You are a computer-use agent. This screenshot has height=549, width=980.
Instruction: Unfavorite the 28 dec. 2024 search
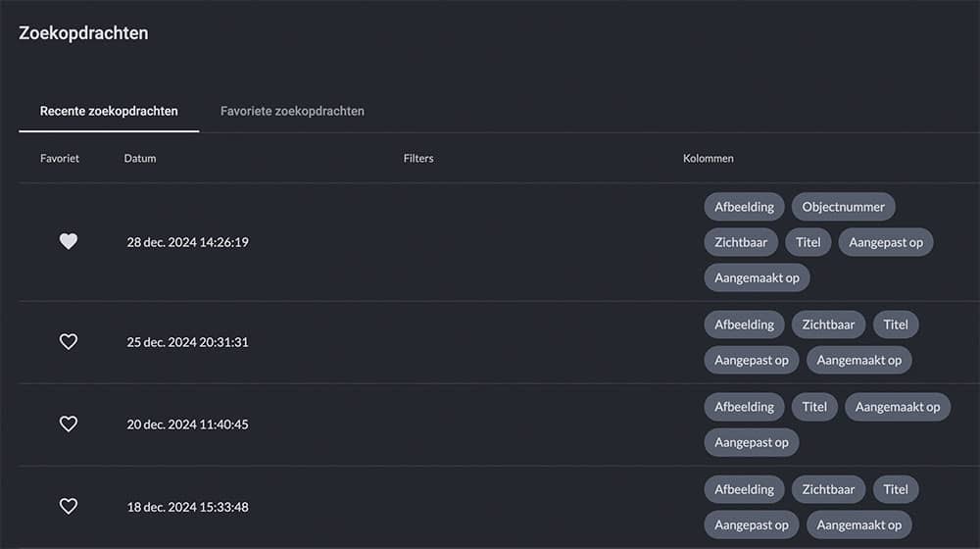coord(68,241)
